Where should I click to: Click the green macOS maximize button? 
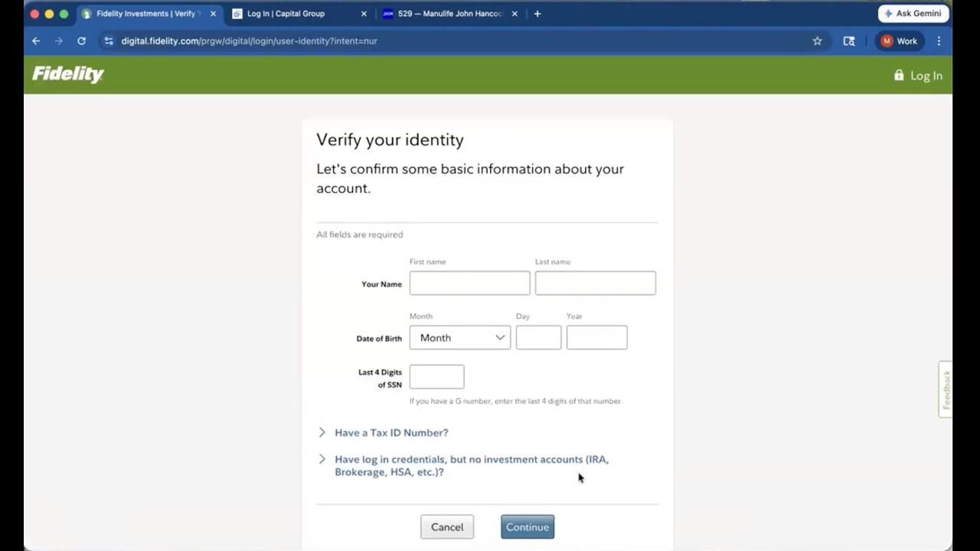pos(64,14)
